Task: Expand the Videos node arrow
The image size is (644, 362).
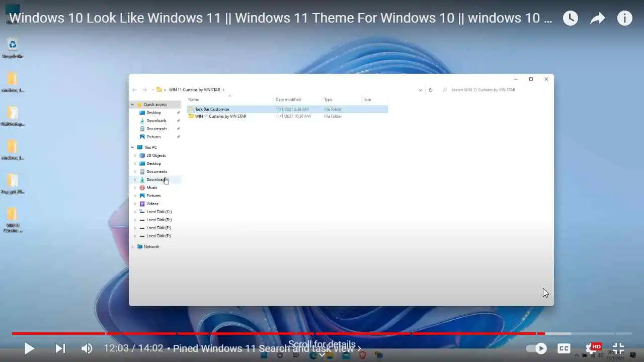Action: (135, 204)
